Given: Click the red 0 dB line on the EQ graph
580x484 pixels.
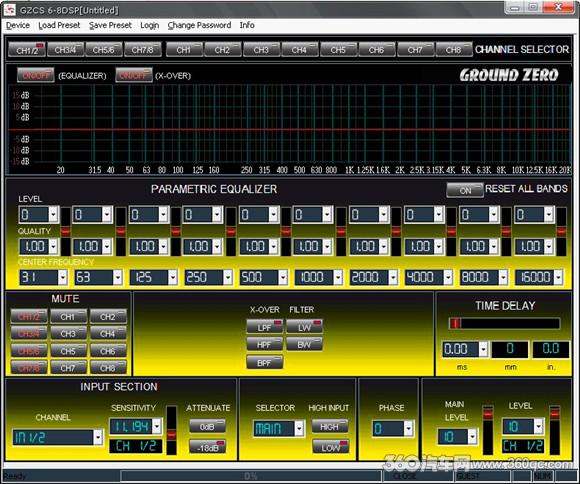Looking at the screenshot, I should (x=289, y=130).
